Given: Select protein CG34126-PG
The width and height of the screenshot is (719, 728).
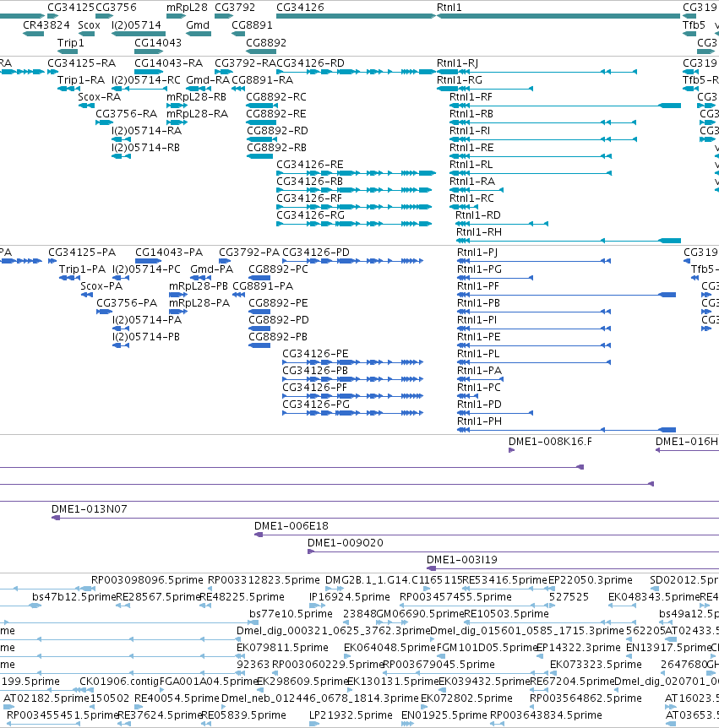Looking at the screenshot, I should (316, 405).
